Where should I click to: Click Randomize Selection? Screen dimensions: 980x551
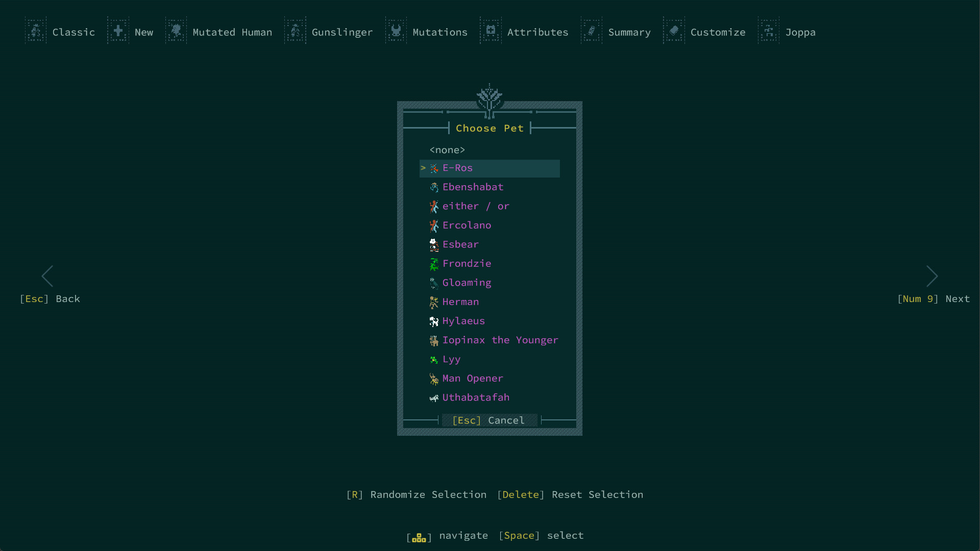tap(416, 494)
